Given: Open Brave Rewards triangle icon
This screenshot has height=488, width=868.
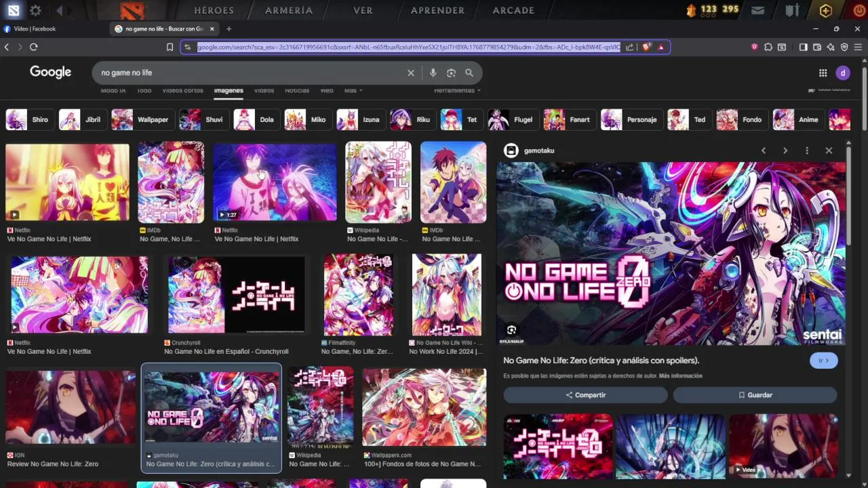Looking at the screenshot, I should pyautogui.click(x=661, y=47).
